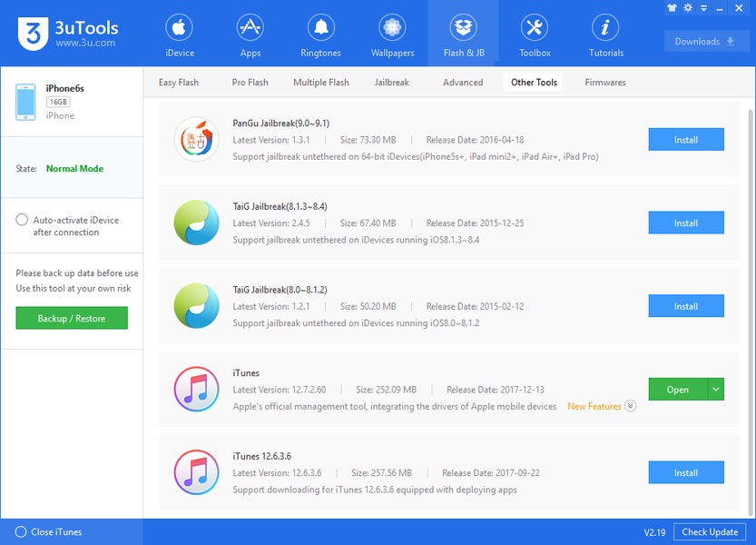
Task: Open the settings gear in title bar
Action: click(688, 8)
